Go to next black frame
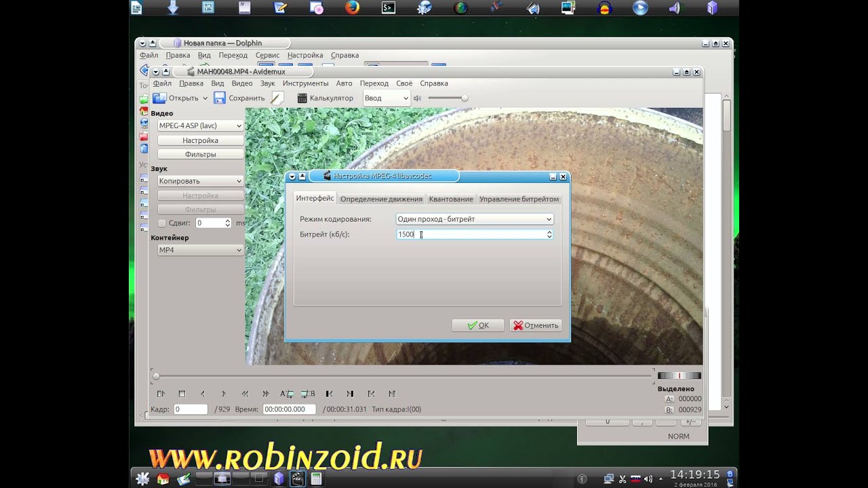Viewport: 868px width, 488px height. [350, 394]
